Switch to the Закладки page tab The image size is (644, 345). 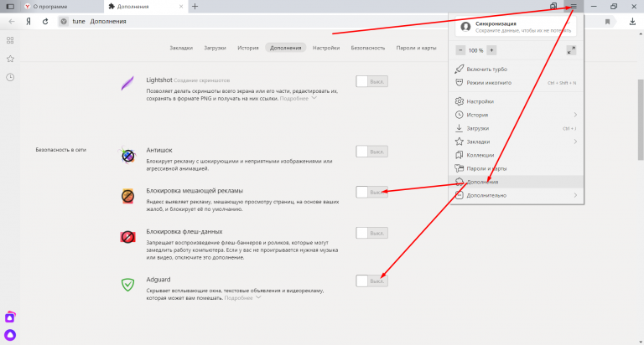click(x=181, y=48)
